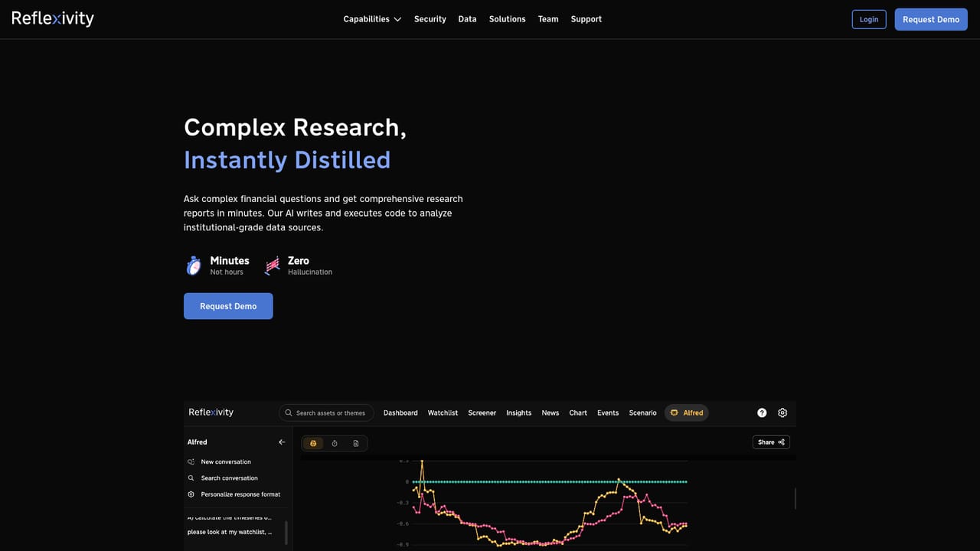This screenshot has width=980, height=551.
Task: Click the Share button above the chart
Action: pyautogui.click(x=771, y=442)
